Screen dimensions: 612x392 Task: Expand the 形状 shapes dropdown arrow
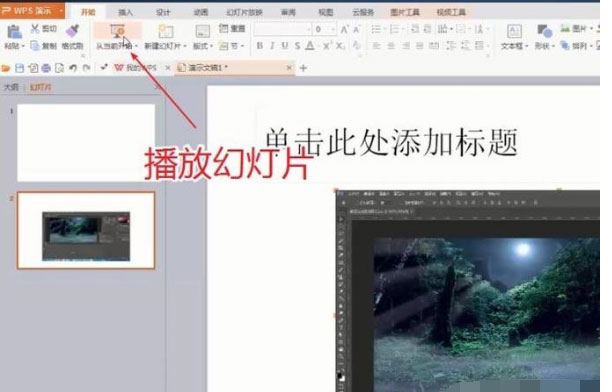click(x=553, y=46)
